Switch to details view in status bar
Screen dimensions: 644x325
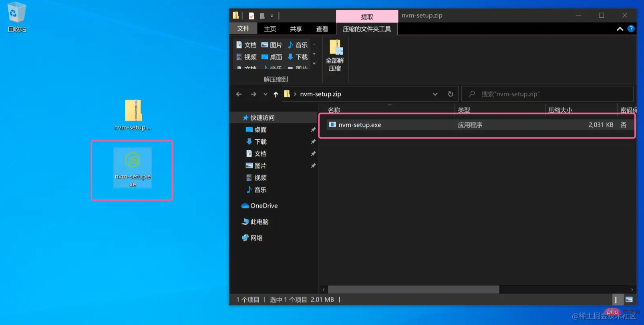click(x=618, y=299)
